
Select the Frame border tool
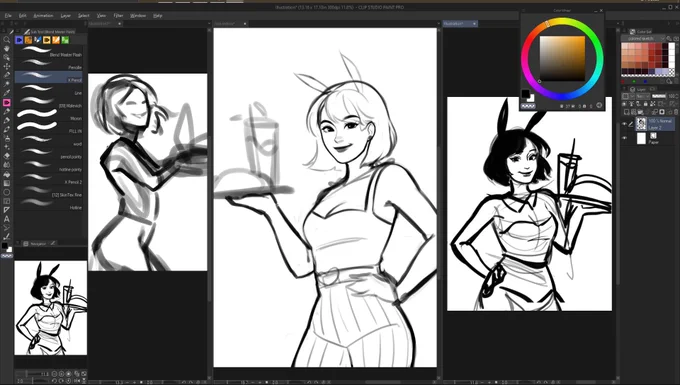click(7, 201)
